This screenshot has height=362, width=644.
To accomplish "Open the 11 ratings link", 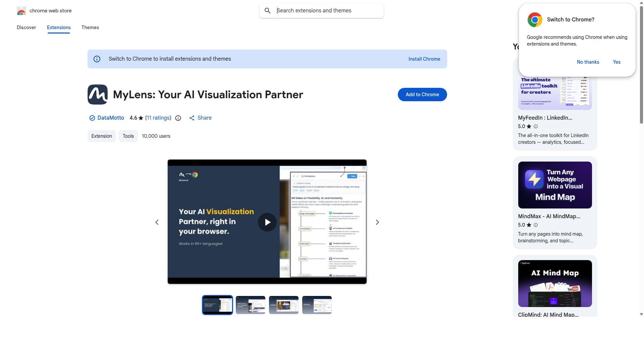I will tap(158, 118).
